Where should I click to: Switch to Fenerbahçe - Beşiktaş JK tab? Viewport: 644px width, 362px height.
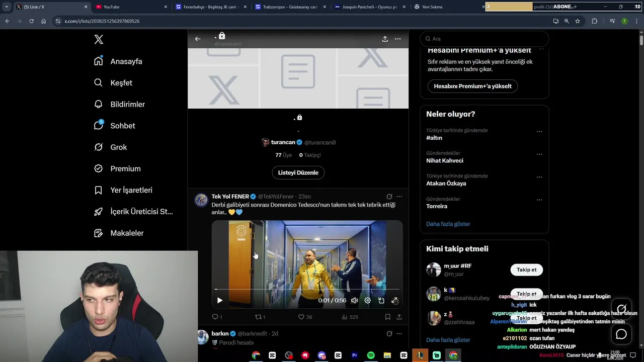click(x=210, y=7)
